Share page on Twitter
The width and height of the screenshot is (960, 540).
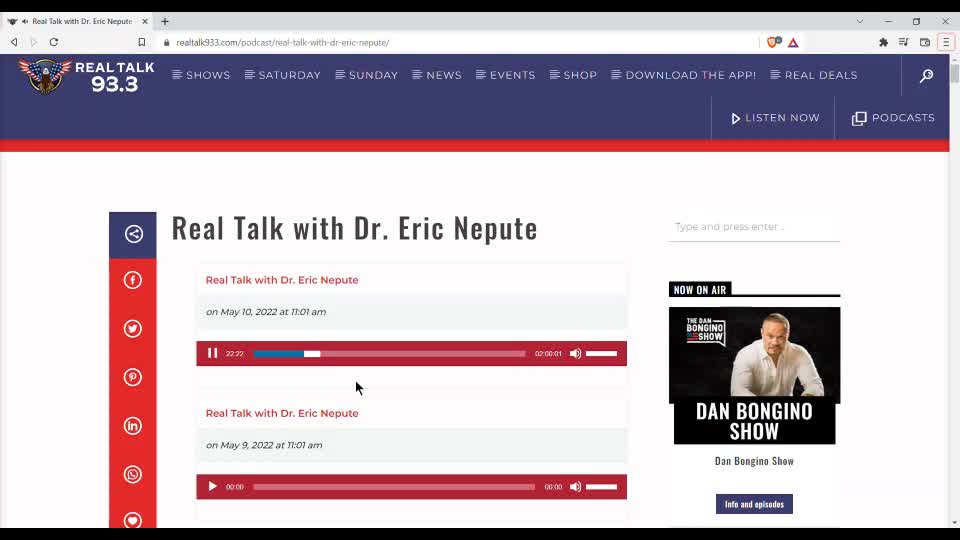[x=133, y=329]
